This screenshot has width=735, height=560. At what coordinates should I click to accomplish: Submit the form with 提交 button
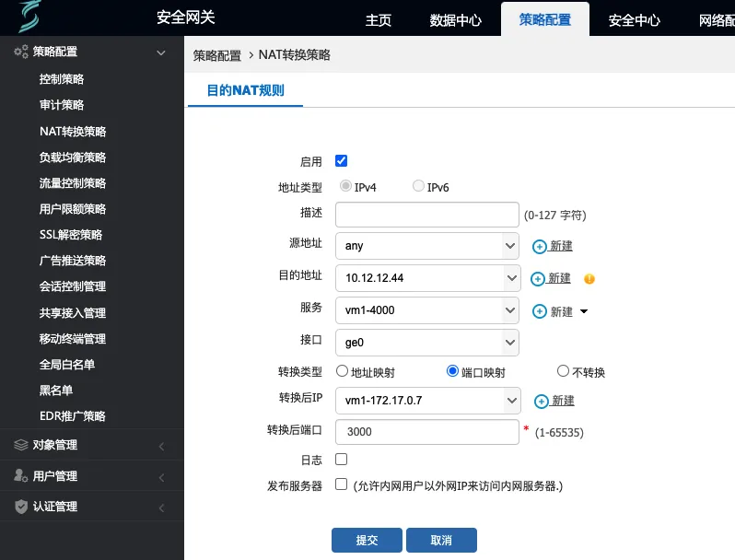[x=367, y=541]
